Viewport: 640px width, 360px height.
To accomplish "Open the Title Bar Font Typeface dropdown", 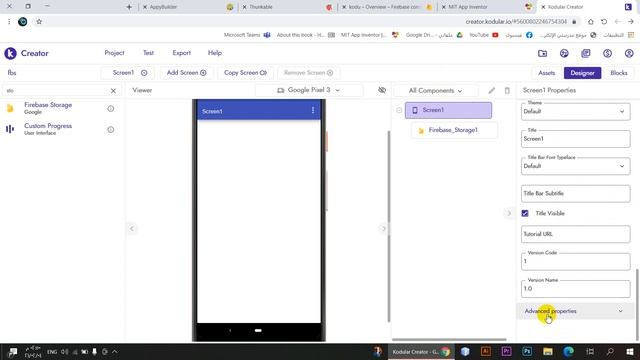I will click(576, 166).
